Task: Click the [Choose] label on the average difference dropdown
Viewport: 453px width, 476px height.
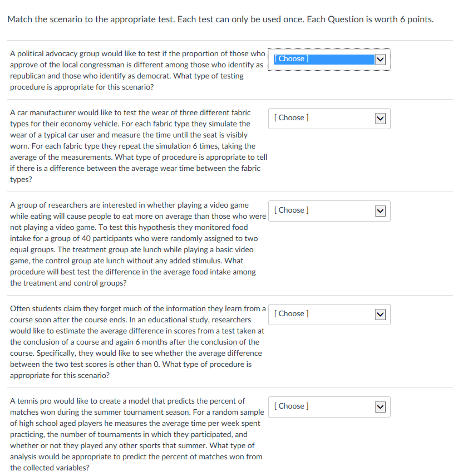Action: [290, 314]
